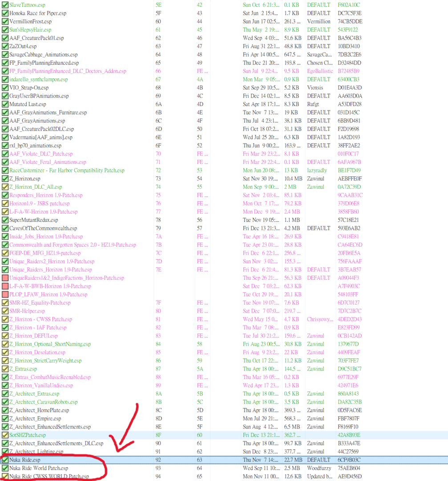Click the Chosen Cl... author cell
The image size is (448, 481).
point(319,63)
